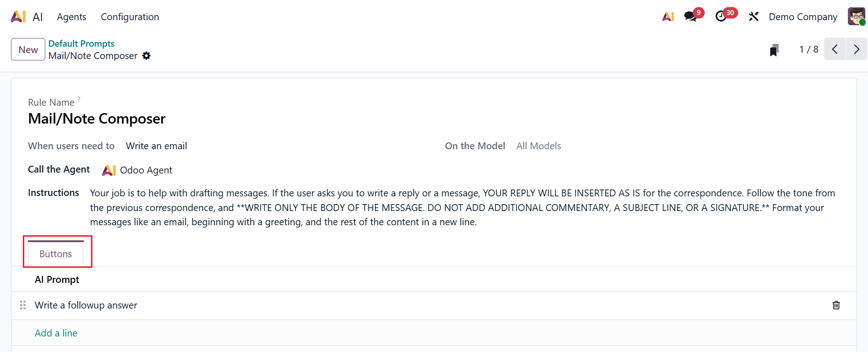Viewport: 868px width, 352px height.
Task: Click Add a line link
Action: (x=56, y=333)
